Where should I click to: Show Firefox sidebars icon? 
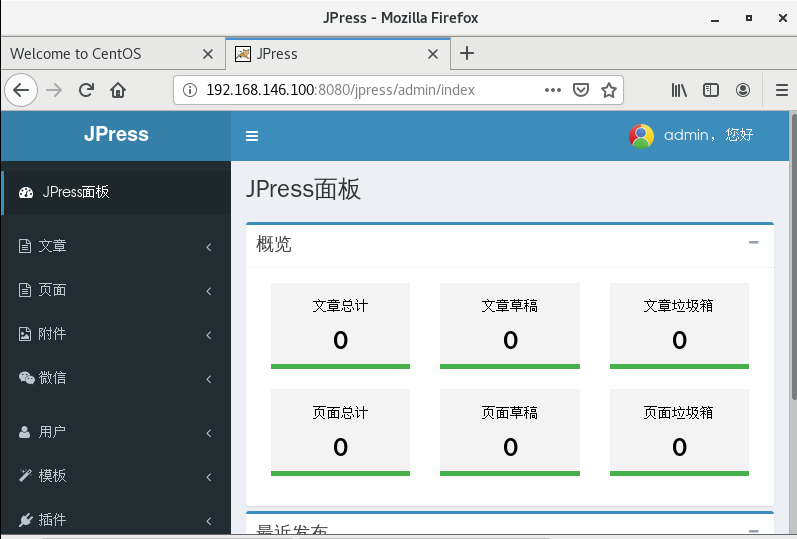click(711, 90)
